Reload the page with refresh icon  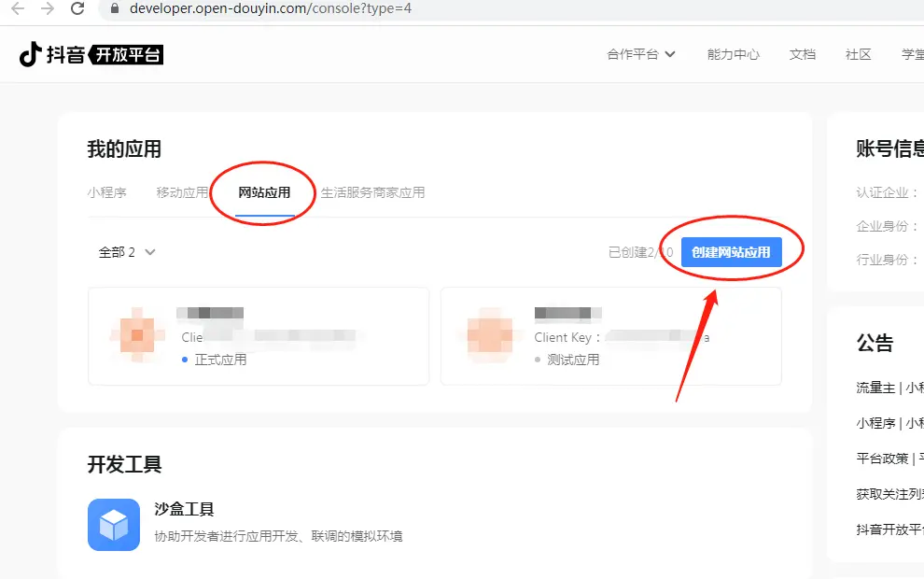pos(77,8)
